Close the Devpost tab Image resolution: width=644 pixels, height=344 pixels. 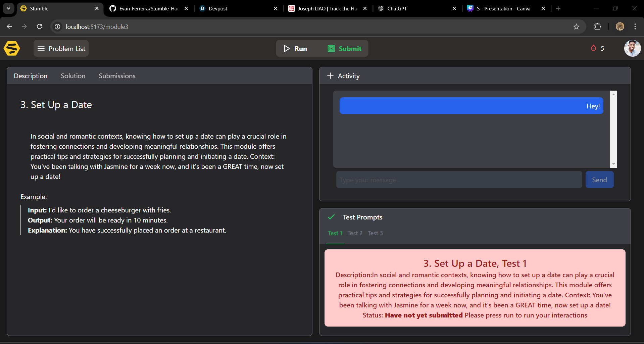click(x=276, y=8)
